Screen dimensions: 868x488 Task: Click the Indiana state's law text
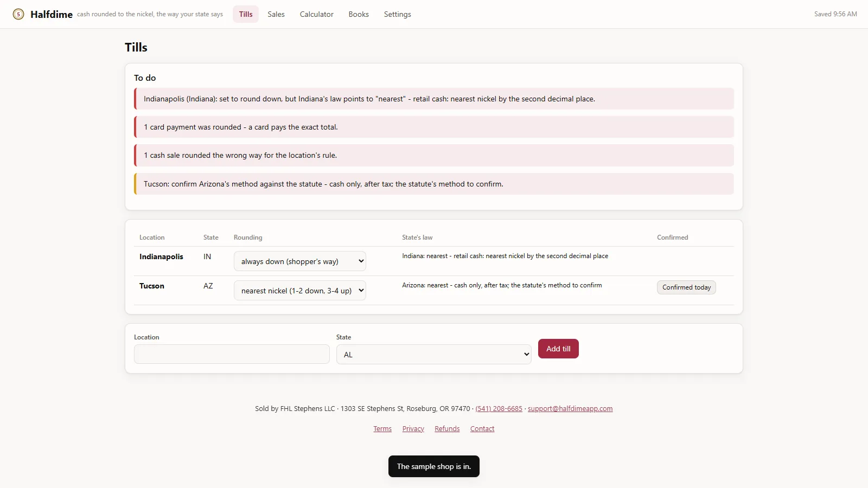tap(505, 256)
